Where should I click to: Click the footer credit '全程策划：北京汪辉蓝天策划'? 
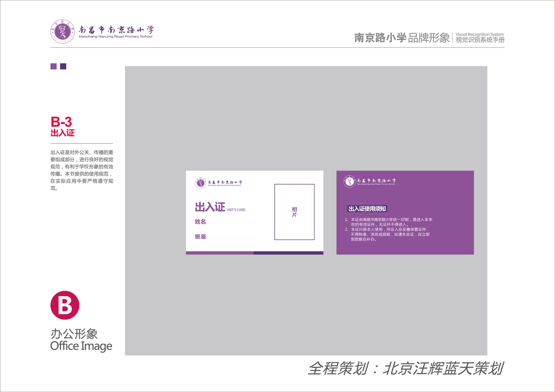click(x=405, y=368)
